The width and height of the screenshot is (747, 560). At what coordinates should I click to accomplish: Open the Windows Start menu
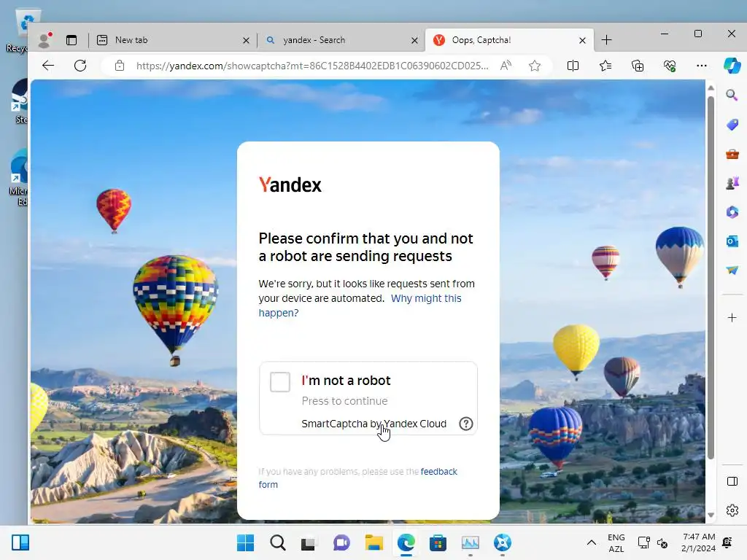245,542
